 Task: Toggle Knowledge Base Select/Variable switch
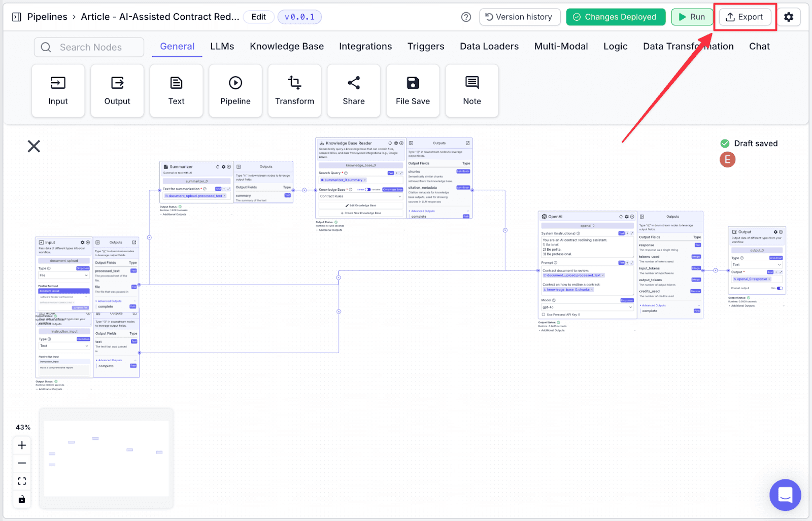(x=368, y=190)
